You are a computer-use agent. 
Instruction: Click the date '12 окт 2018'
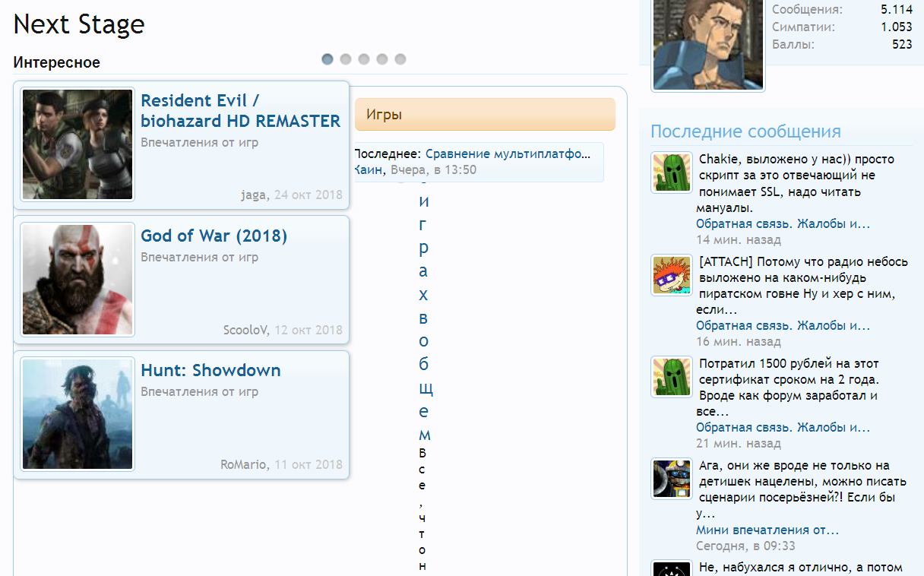(x=309, y=330)
